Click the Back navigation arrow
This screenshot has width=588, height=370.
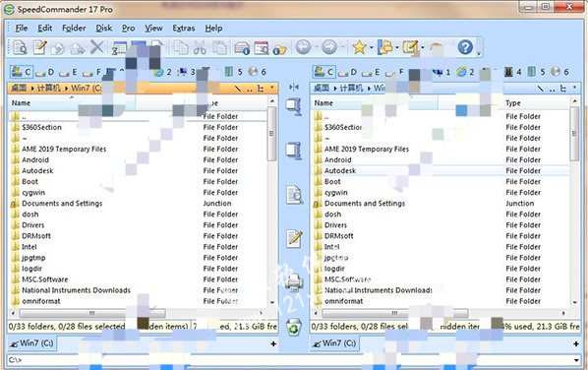(x=304, y=47)
